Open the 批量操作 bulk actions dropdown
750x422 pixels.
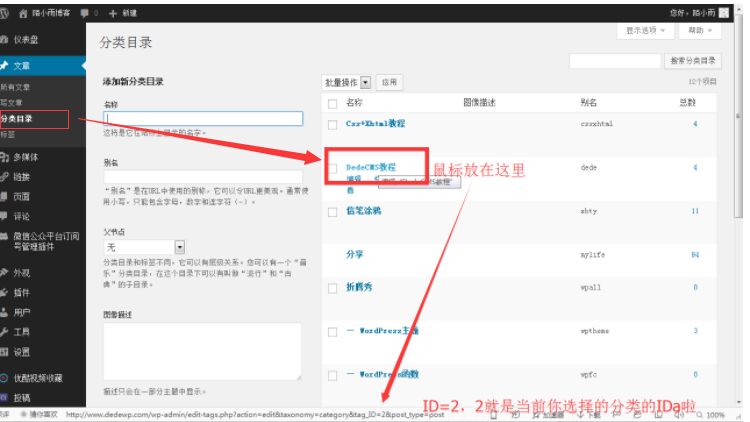[347, 82]
